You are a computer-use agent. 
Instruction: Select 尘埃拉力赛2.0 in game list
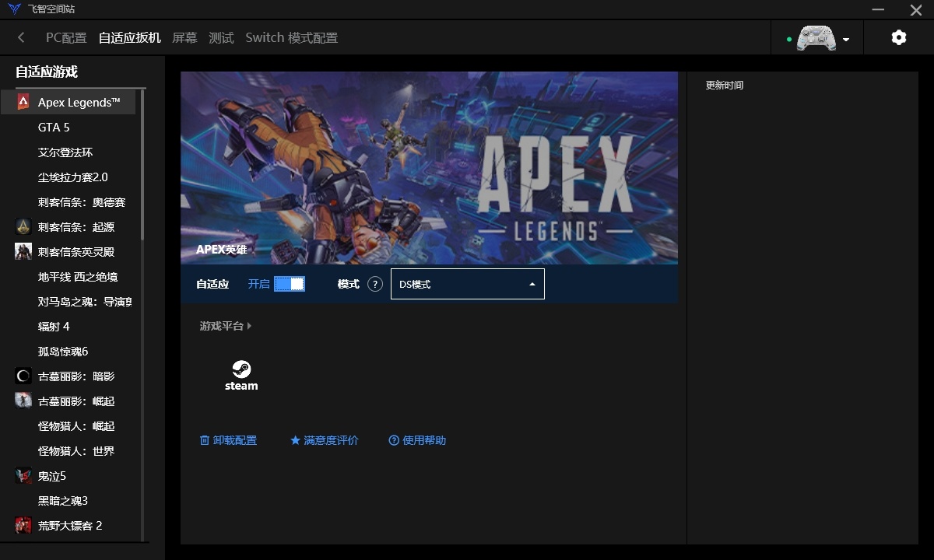point(68,177)
